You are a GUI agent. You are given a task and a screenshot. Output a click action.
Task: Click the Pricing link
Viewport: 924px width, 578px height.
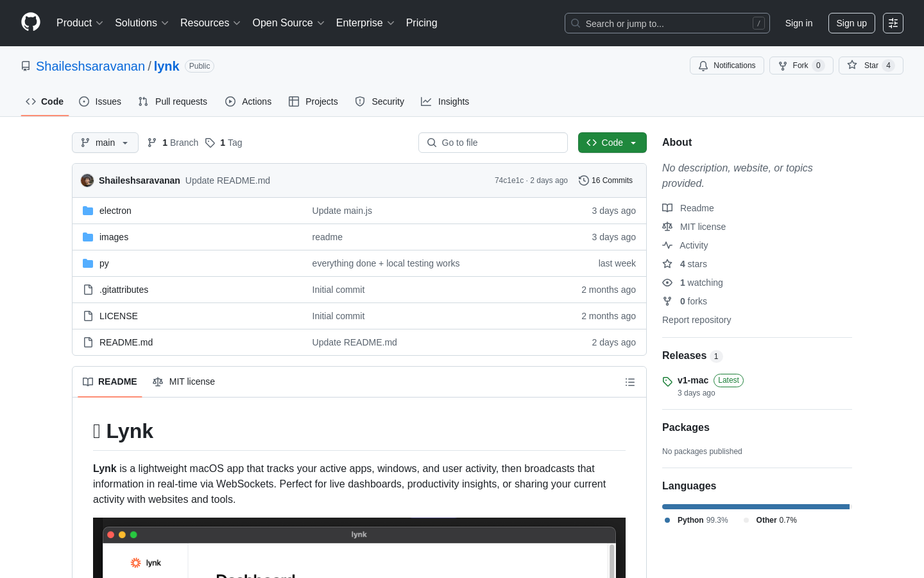tap(422, 22)
